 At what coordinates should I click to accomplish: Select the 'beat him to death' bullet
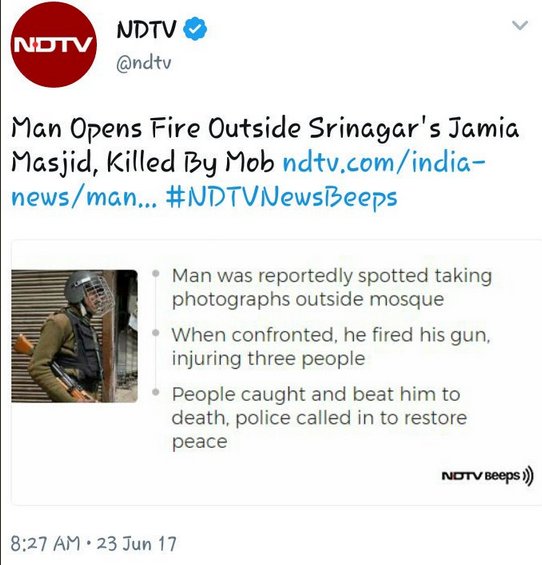(x=319, y=418)
